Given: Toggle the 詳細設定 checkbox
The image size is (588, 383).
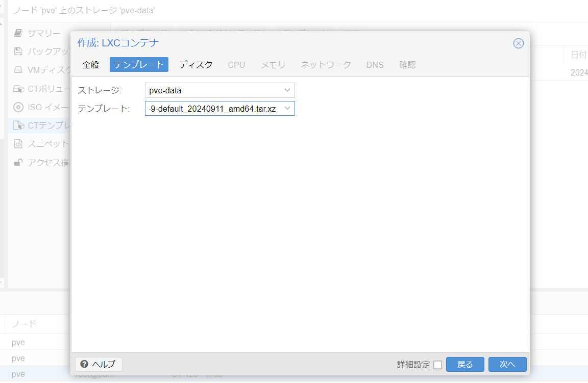Looking at the screenshot, I should coord(437,365).
